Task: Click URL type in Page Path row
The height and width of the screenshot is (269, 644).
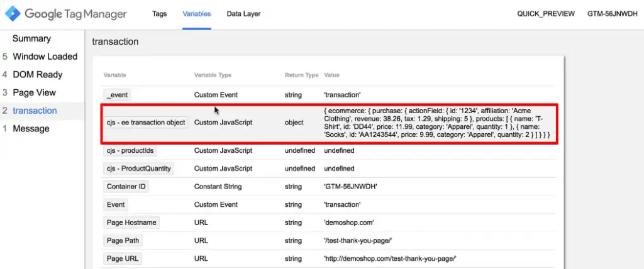Action: (201, 241)
